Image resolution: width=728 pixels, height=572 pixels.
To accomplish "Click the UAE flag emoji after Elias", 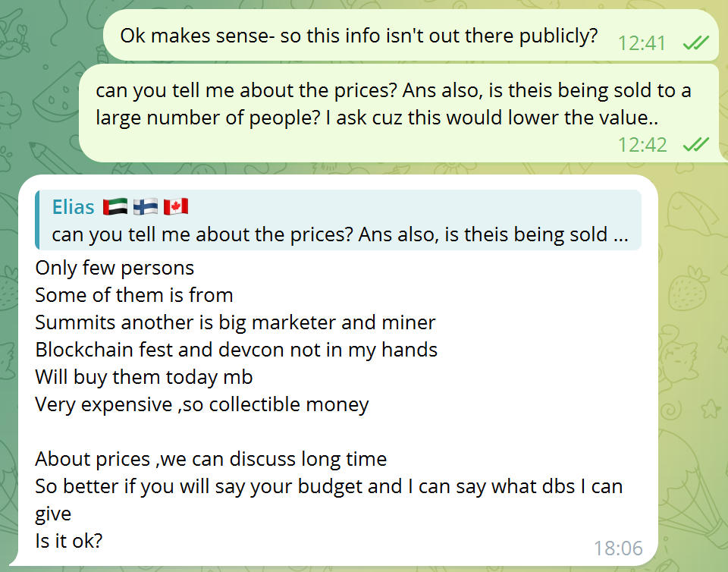I will (x=115, y=206).
